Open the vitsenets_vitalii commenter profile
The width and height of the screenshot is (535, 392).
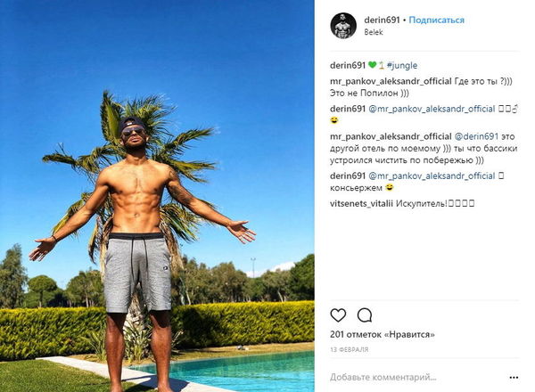pos(361,203)
